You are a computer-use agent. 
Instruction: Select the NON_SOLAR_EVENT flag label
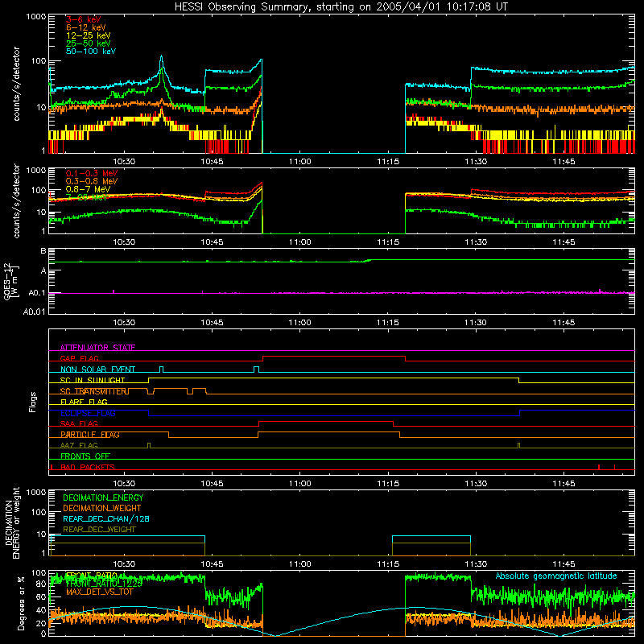[x=97, y=369]
